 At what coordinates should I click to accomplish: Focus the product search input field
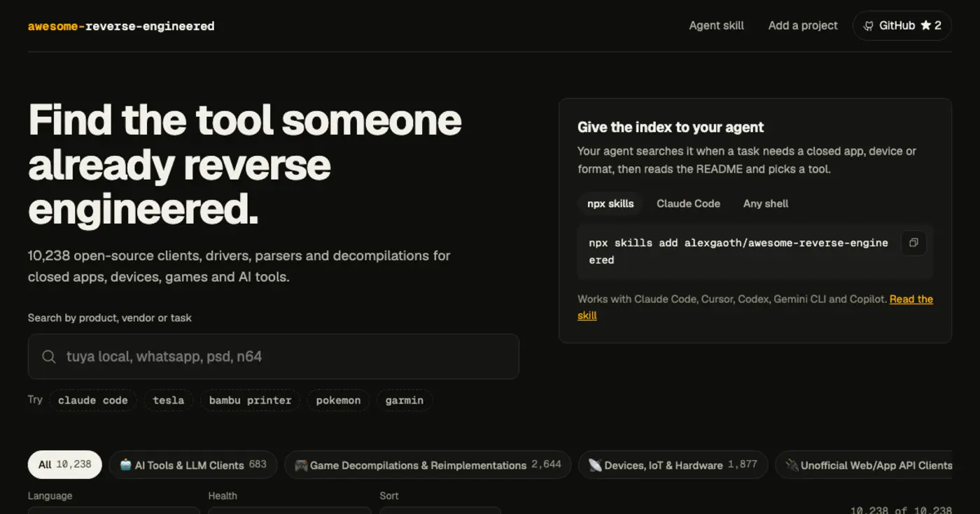pos(274,357)
